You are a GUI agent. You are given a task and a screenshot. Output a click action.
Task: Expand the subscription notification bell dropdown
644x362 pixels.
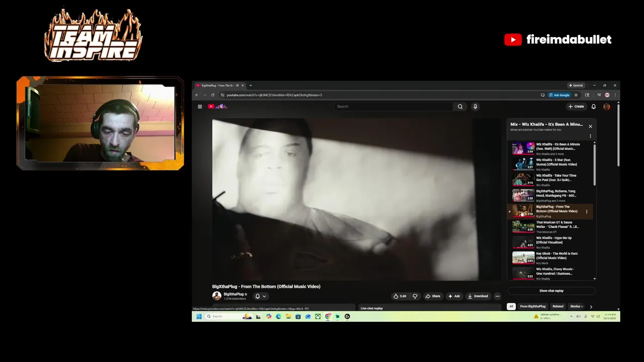(x=261, y=296)
